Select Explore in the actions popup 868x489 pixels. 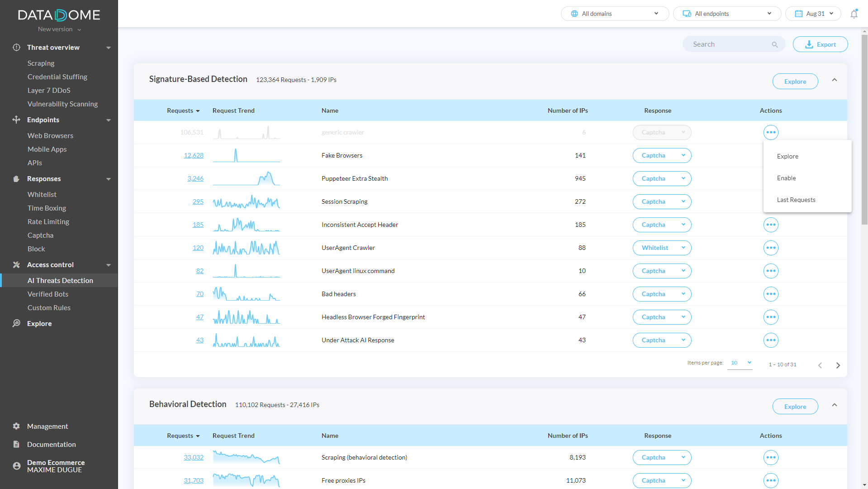click(x=807, y=156)
